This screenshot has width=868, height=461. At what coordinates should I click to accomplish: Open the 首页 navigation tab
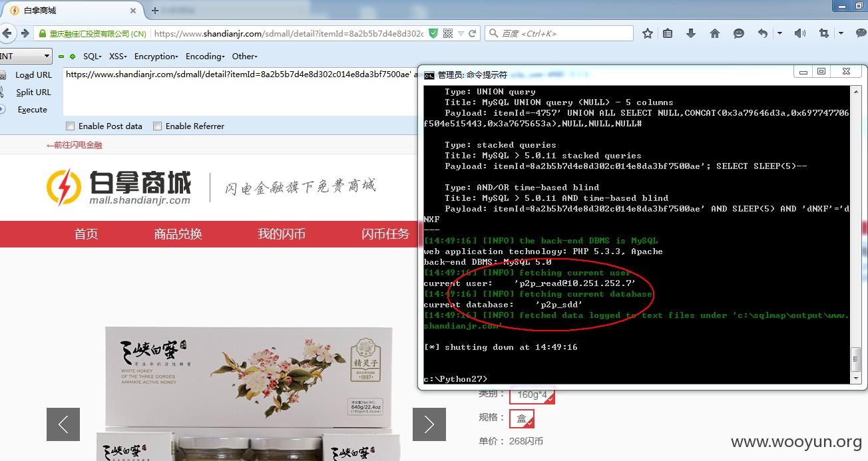tap(87, 234)
